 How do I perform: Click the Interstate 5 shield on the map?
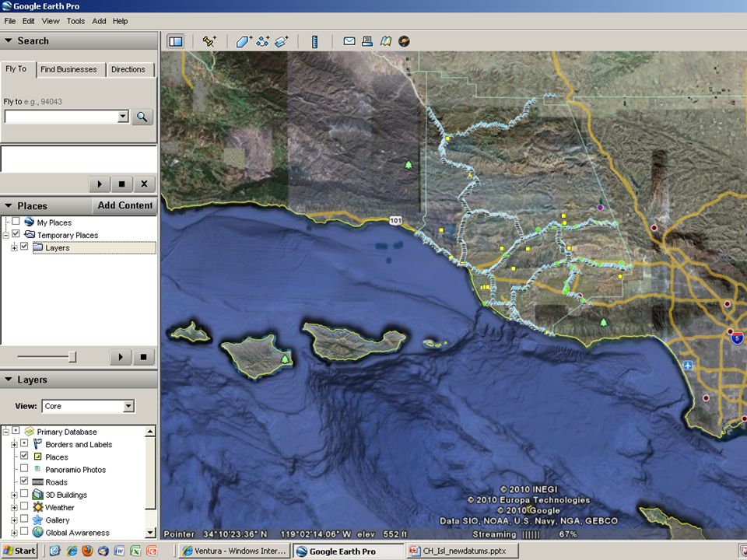tap(737, 338)
